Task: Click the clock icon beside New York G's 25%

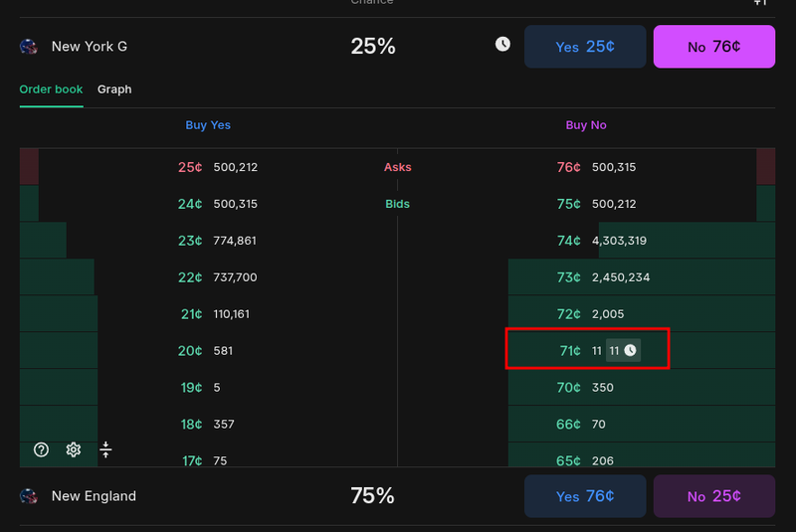Action: coord(502,45)
